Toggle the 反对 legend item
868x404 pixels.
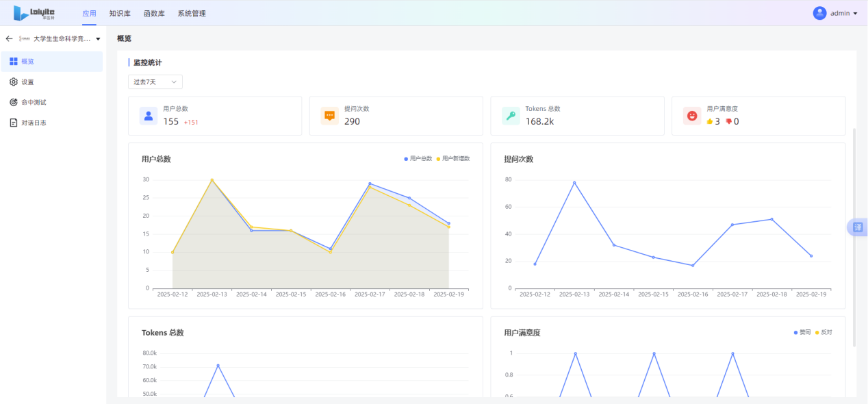click(x=824, y=332)
